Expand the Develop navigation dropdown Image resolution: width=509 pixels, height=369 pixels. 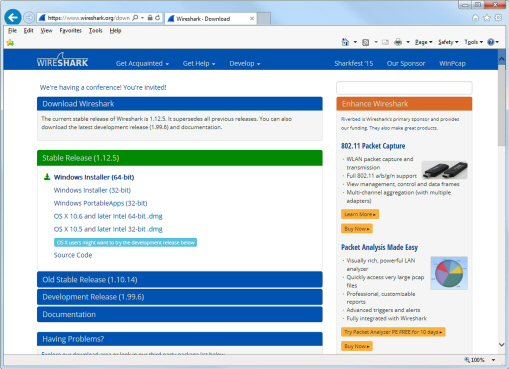coord(245,63)
